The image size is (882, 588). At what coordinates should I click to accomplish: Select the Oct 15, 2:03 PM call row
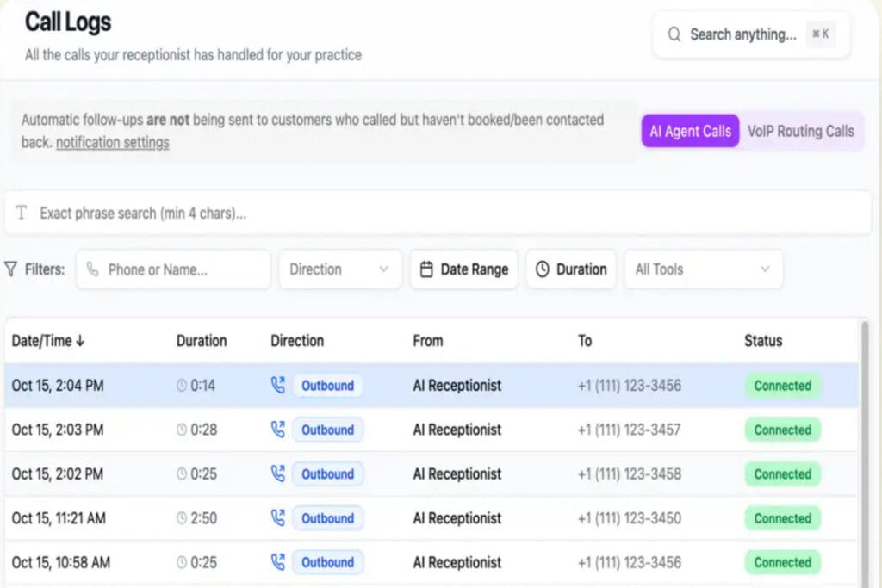coord(431,430)
